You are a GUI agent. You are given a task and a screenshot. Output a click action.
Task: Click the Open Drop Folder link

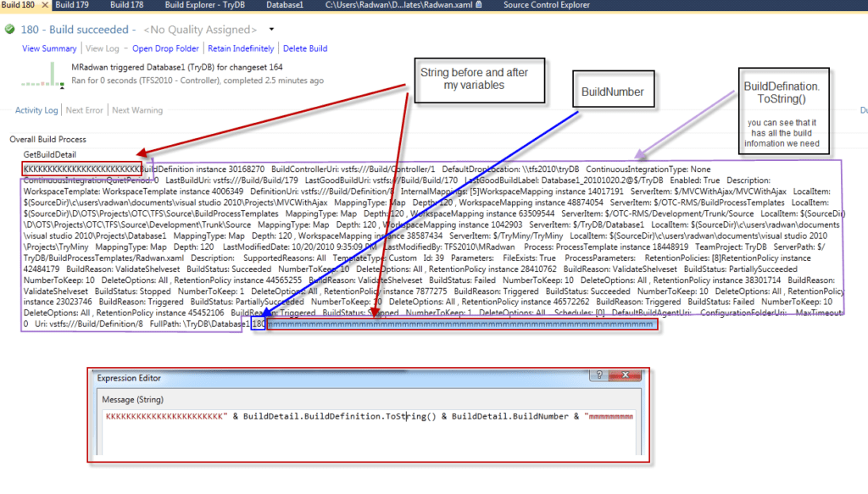165,48
